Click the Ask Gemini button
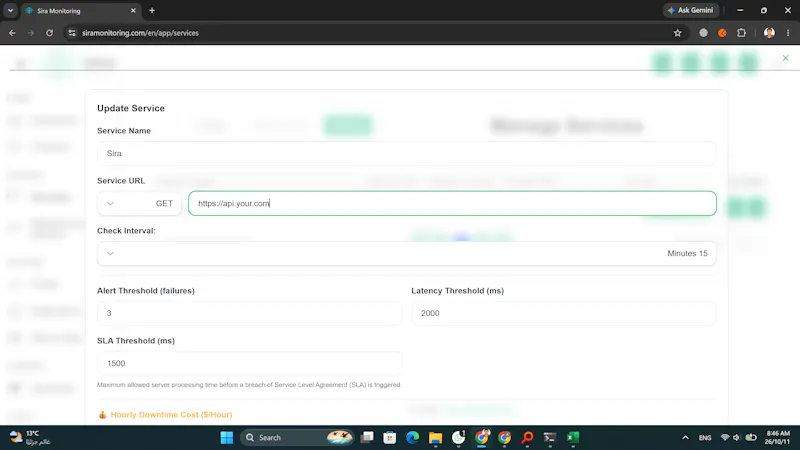Image resolution: width=800 pixels, height=450 pixels. (690, 10)
